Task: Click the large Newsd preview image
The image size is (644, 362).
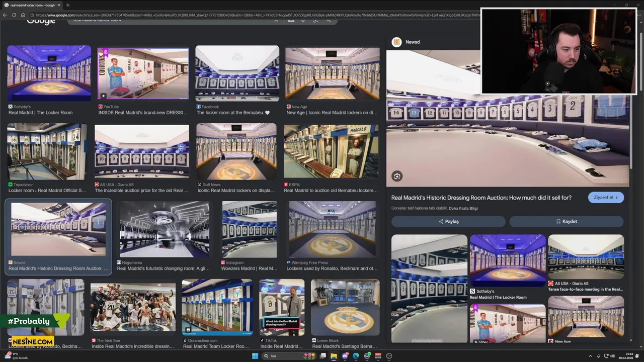Action: coord(508,118)
